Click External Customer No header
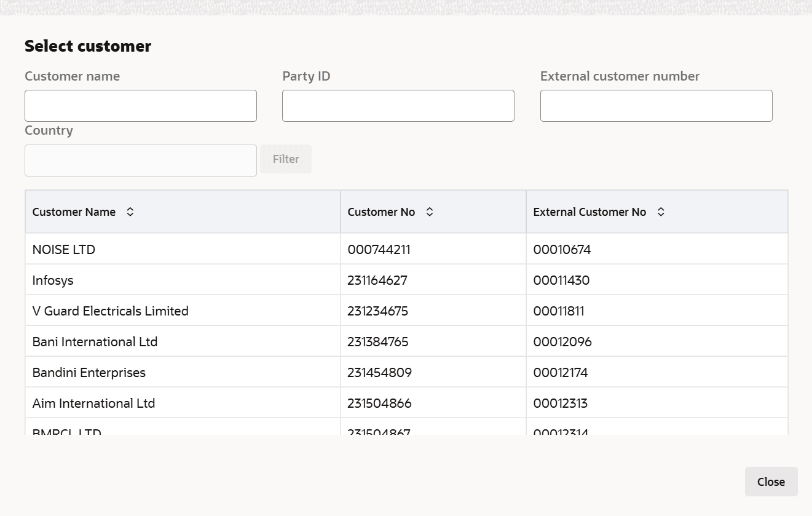Screen dimensions: 812x516 pyautogui.click(x=589, y=212)
